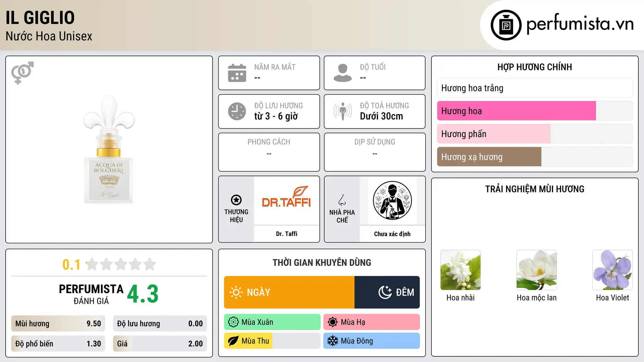Click the IL GIGLIO title heading
The image size is (644, 362).
coord(40,18)
